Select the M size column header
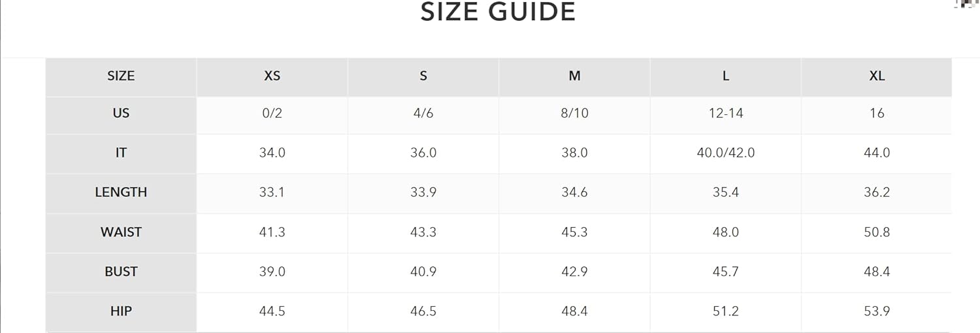 (574, 76)
